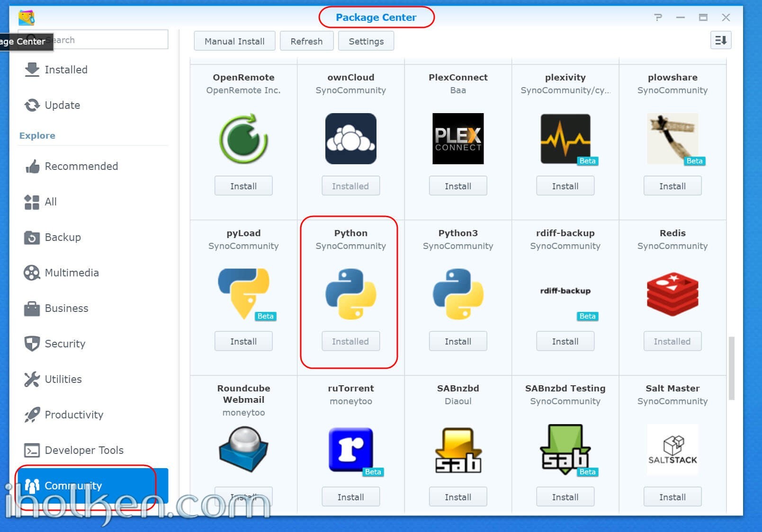Install the pyLoad package
The width and height of the screenshot is (762, 532).
coord(243,341)
